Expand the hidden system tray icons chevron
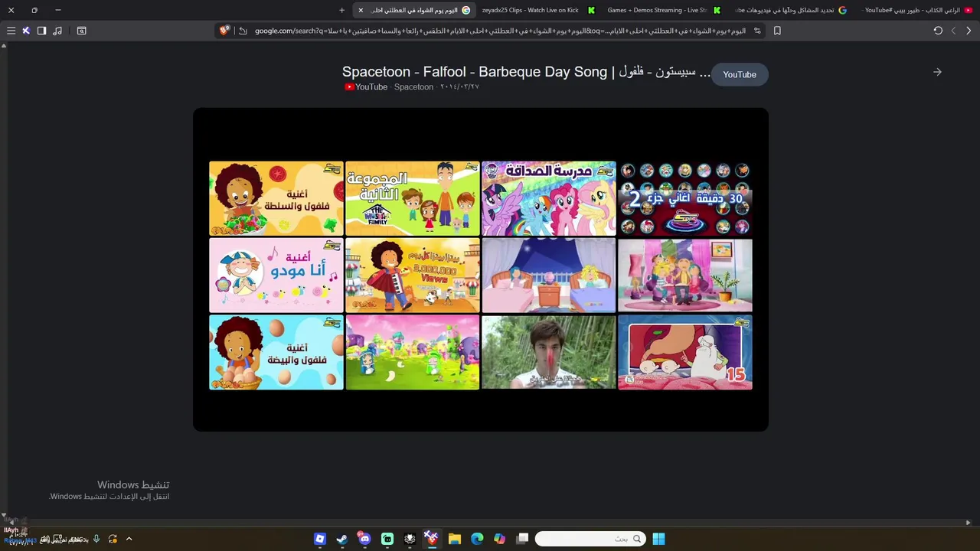Screen dimensions: 980x551 (x=129, y=539)
